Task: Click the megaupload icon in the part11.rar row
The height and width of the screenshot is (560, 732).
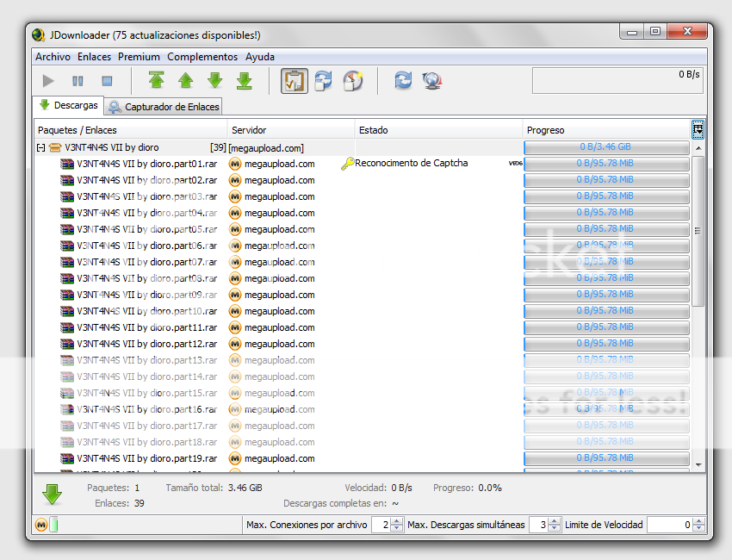Action: (x=235, y=327)
